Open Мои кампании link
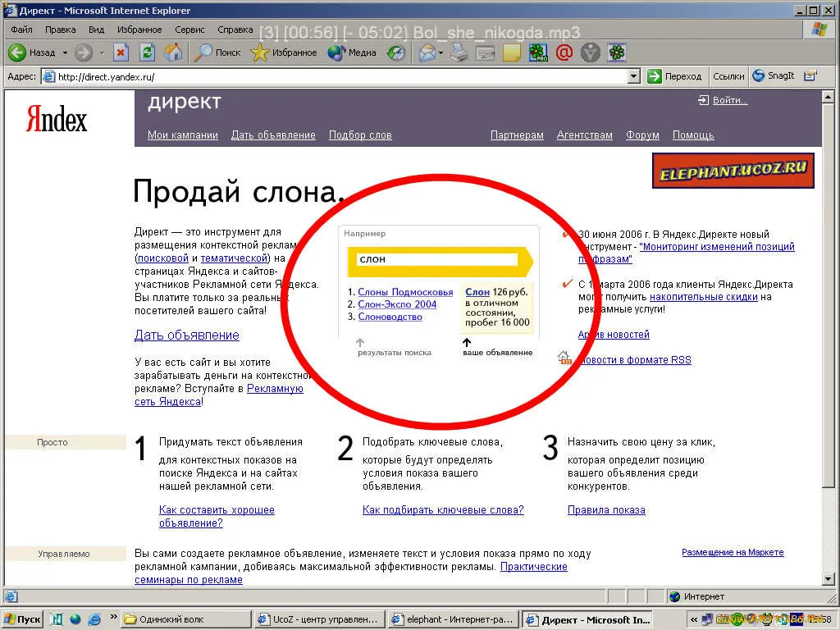This screenshot has height=630, width=840. (x=183, y=135)
